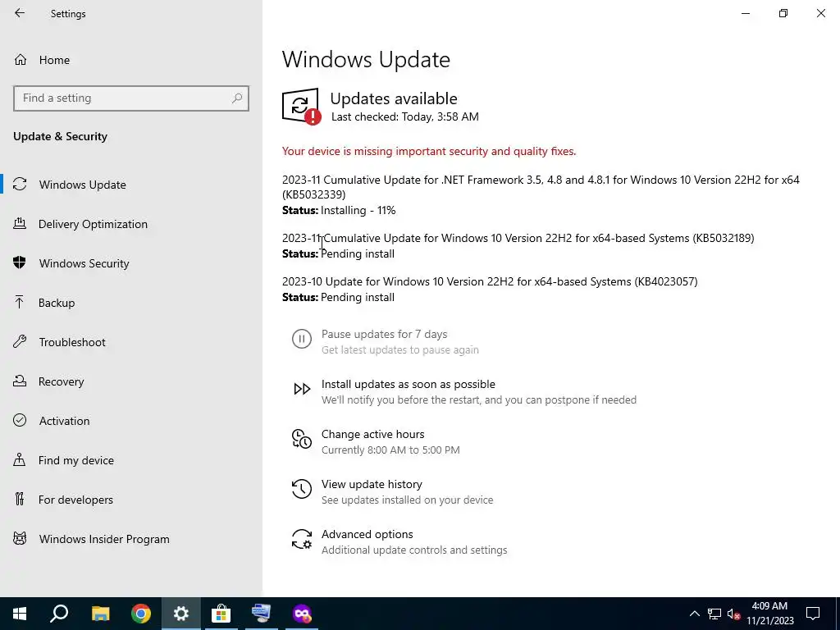The width and height of the screenshot is (840, 630).
Task: Click the missing important security fixes warning
Action: pos(428,151)
